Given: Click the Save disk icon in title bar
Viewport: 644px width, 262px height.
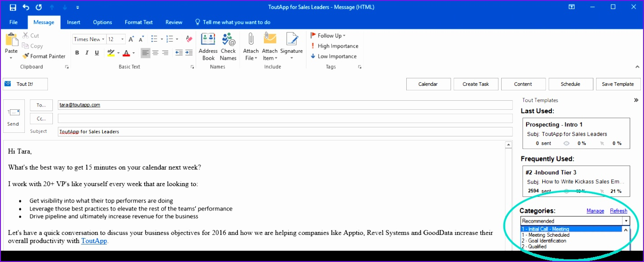Looking at the screenshot, I should point(13,7).
